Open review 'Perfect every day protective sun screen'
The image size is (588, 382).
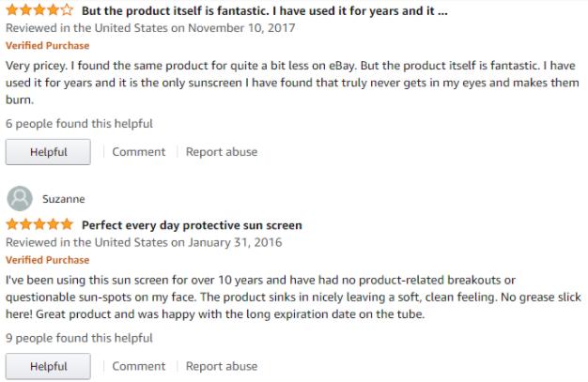pyautogui.click(x=192, y=225)
